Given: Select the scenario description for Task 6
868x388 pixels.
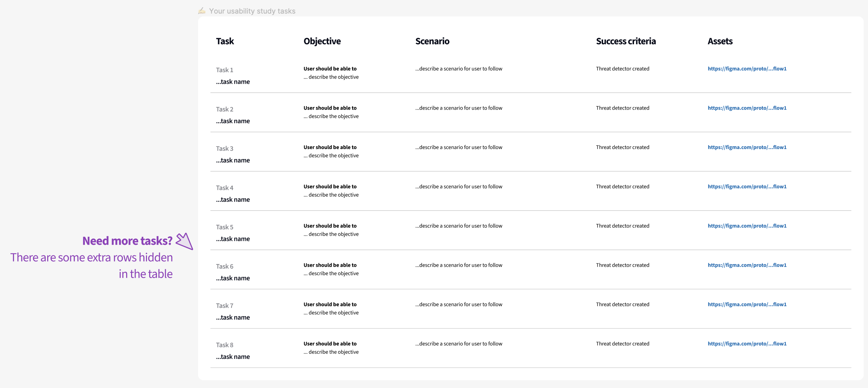Looking at the screenshot, I should coord(459,265).
